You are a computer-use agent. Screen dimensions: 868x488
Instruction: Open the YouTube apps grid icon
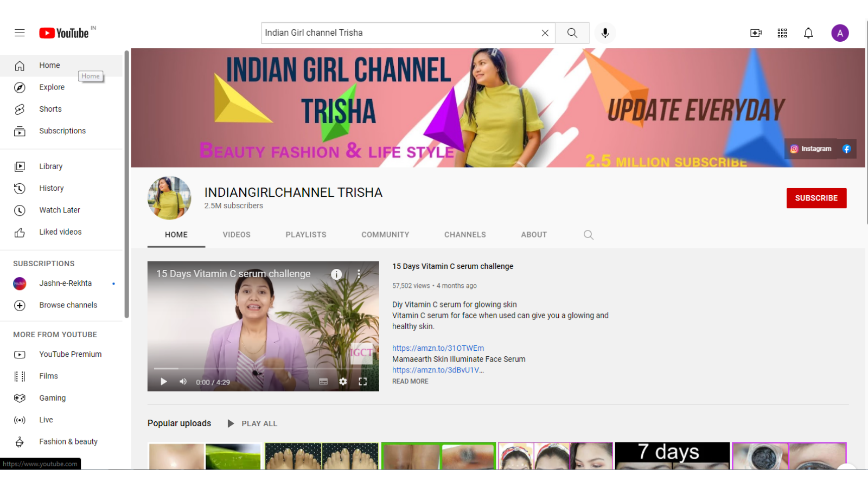pos(782,33)
